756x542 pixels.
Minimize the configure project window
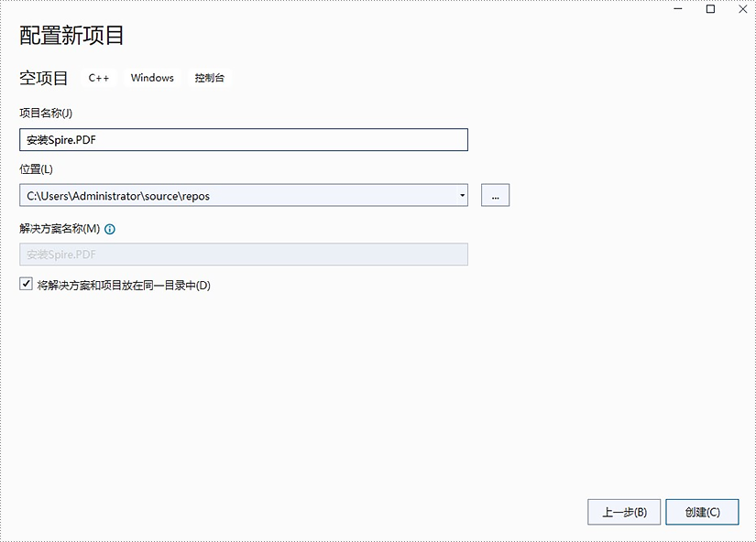[678, 8]
